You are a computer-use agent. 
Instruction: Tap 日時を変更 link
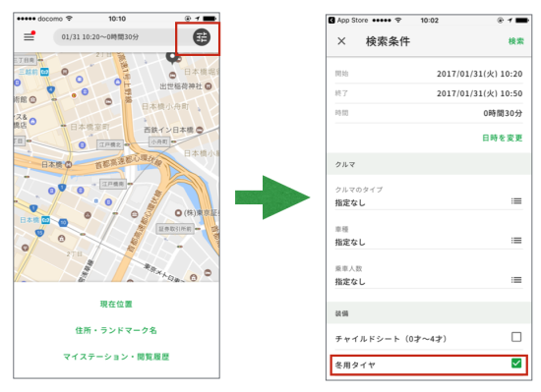coord(502,138)
